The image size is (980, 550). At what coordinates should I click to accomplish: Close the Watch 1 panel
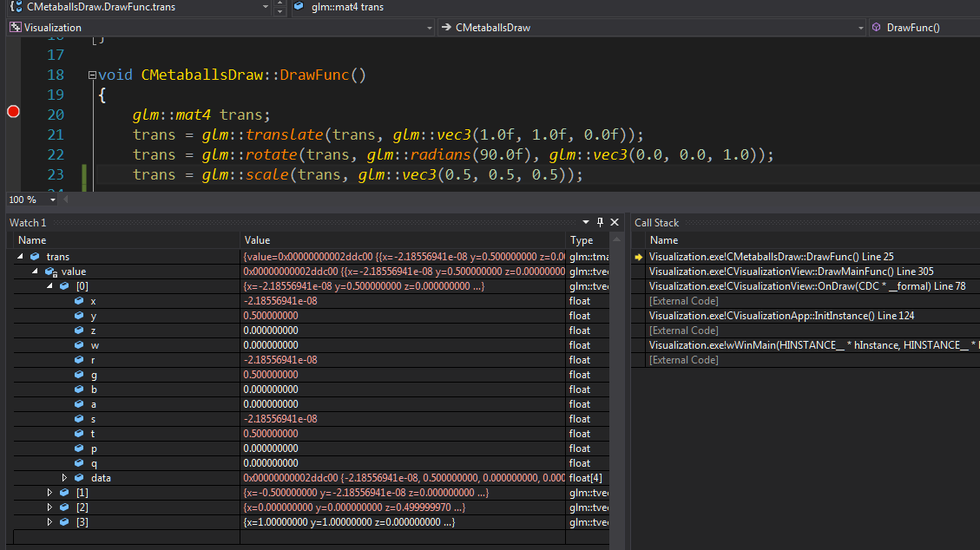point(615,223)
